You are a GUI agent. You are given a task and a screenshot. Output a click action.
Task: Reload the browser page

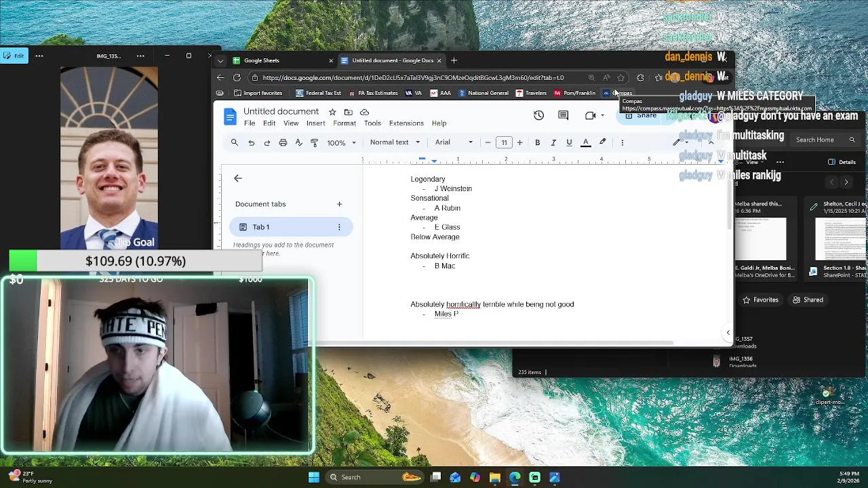coord(237,77)
